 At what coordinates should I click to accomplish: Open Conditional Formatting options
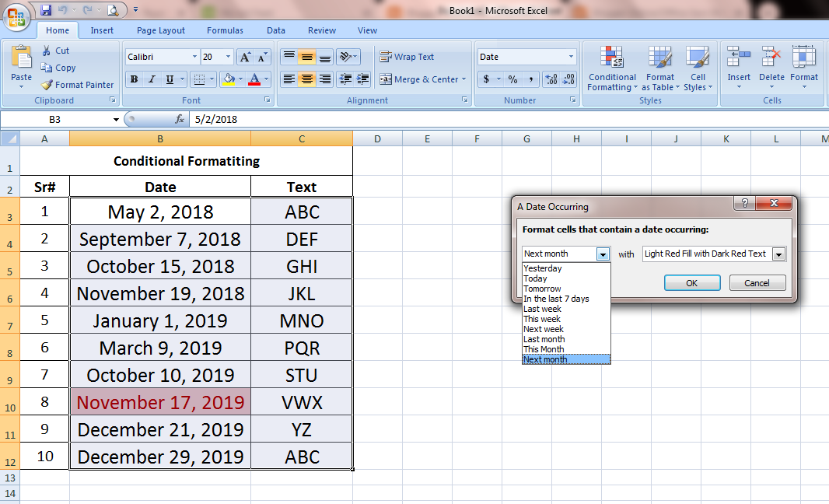click(612, 68)
